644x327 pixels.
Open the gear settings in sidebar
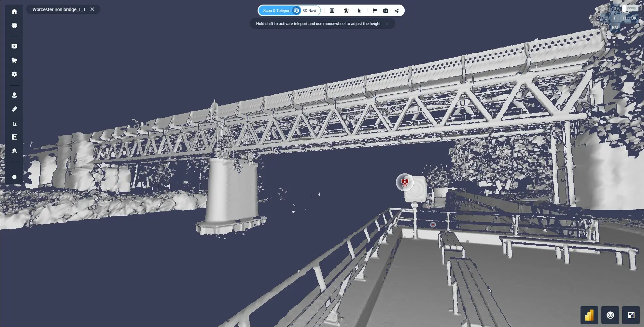pyautogui.click(x=14, y=74)
